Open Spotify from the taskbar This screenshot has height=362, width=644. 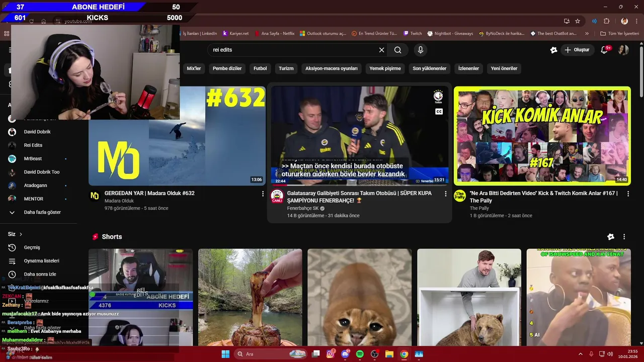[x=360, y=354]
